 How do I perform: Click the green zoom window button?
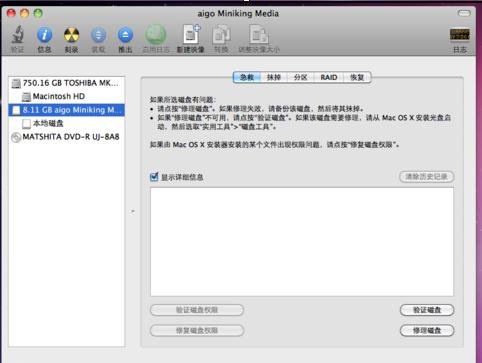tap(38, 13)
